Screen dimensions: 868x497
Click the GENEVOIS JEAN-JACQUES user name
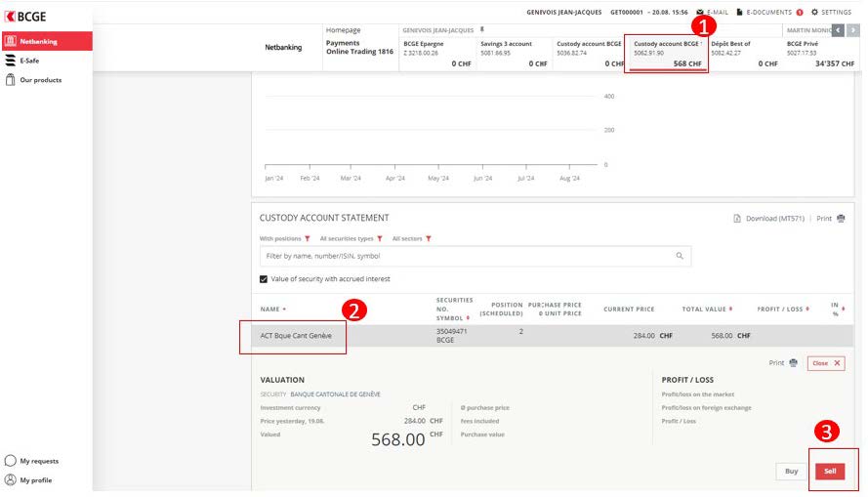[564, 12]
